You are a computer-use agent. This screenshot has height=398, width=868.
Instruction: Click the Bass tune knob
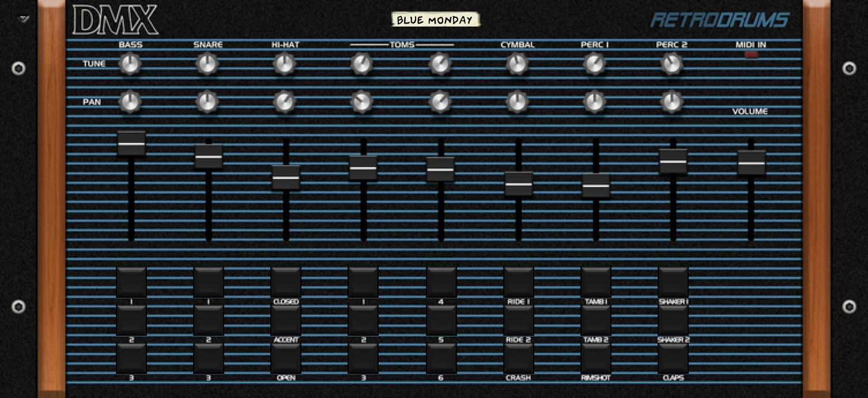coord(130,64)
